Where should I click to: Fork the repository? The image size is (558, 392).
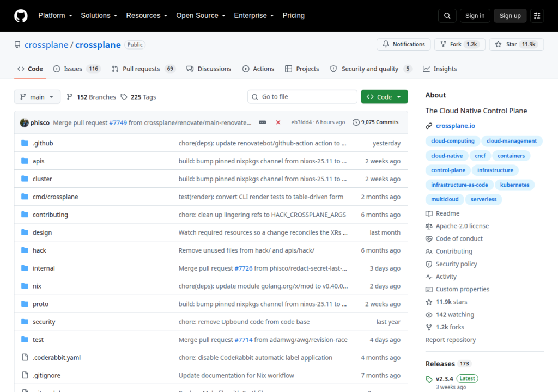coord(460,44)
